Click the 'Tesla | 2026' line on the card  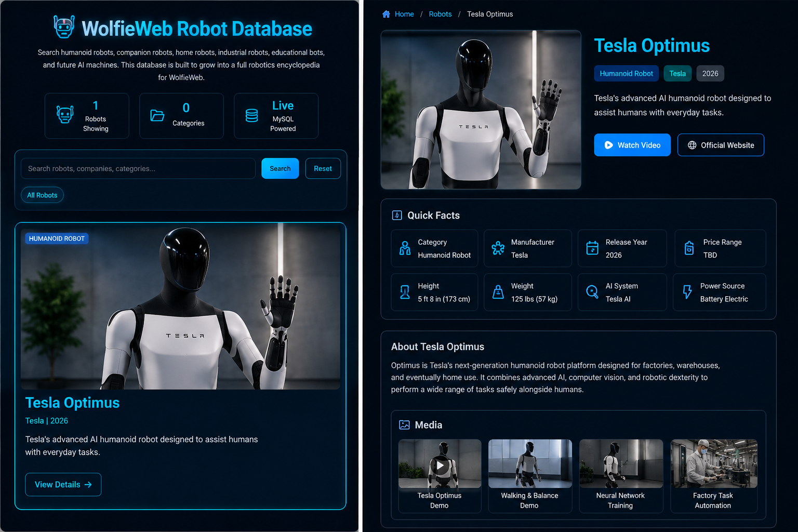point(47,421)
